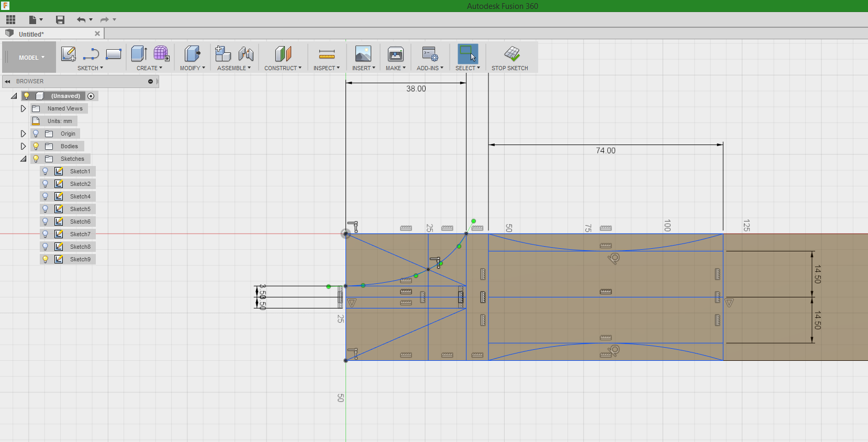Toggle the Origin folder lightbulb
The image size is (868, 442).
[36, 134]
